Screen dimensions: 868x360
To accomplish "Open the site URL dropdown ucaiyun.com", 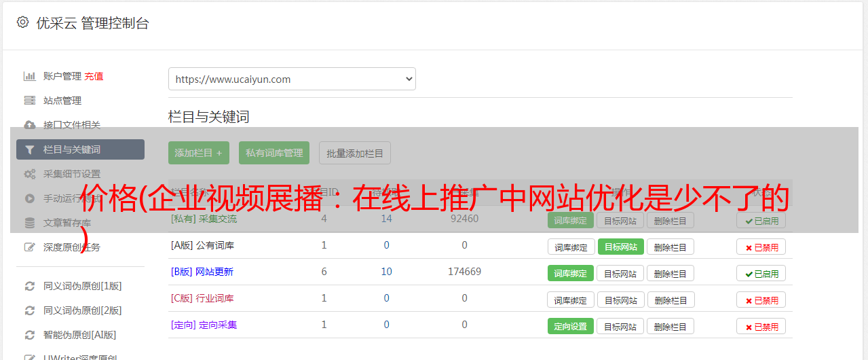I will 292,79.
